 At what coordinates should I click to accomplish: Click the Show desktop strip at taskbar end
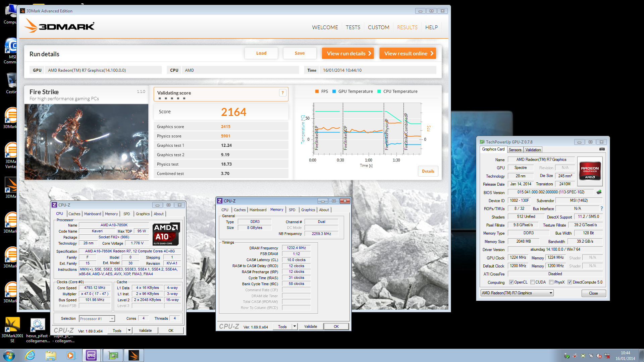click(641, 355)
